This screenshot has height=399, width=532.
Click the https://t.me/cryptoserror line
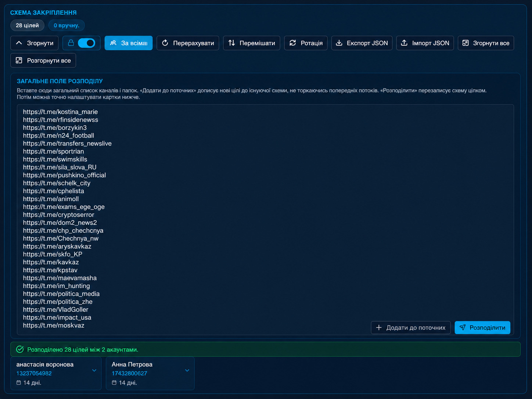(58, 215)
